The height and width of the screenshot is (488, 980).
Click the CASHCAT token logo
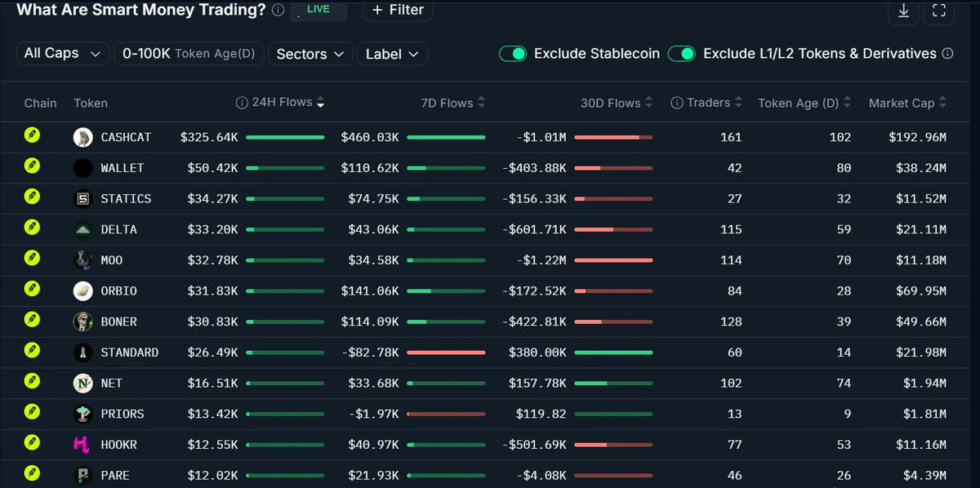click(x=83, y=137)
